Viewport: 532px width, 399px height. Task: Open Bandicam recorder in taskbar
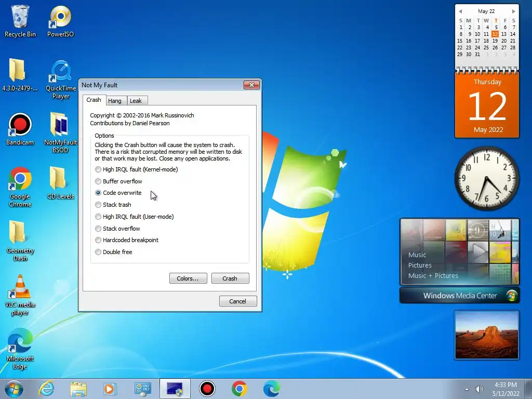click(x=207, y=389)
